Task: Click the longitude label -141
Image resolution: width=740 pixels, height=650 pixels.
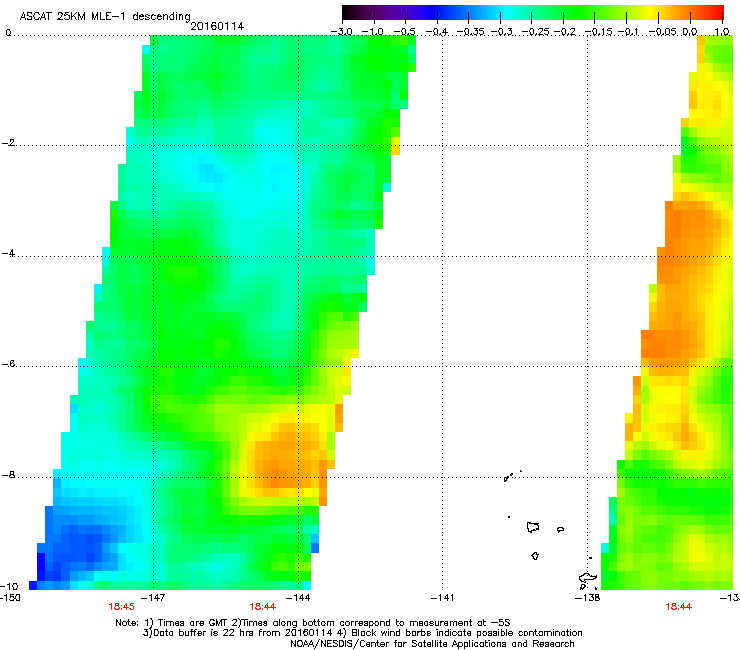Action: 442,598
